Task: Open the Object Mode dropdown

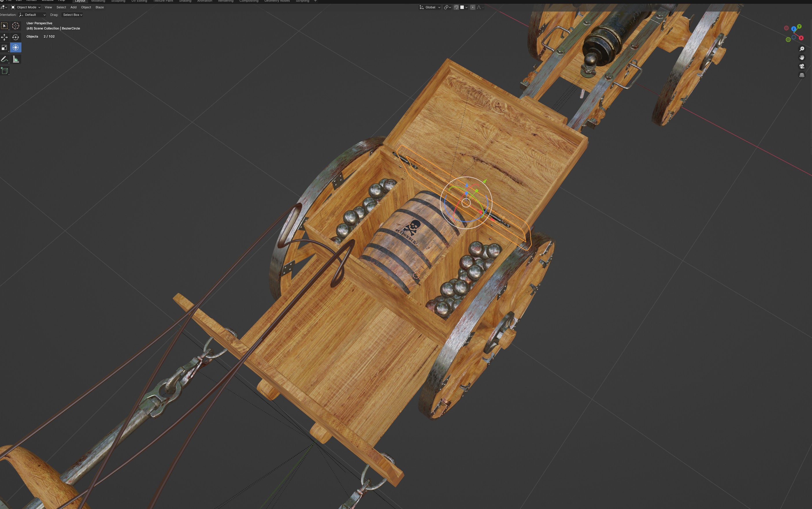Action: 26,8
